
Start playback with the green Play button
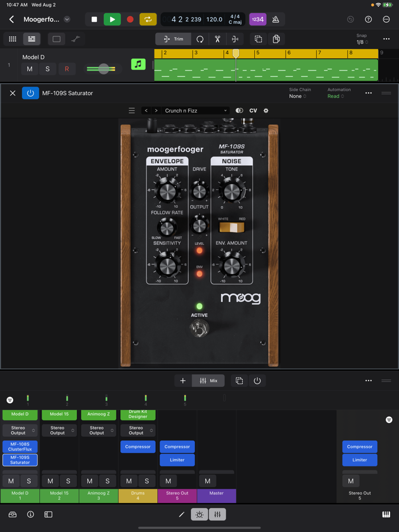[x=112, y=19]
